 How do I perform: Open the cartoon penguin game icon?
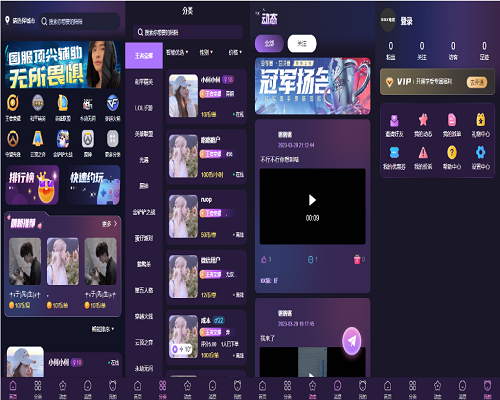coord(63,139)
